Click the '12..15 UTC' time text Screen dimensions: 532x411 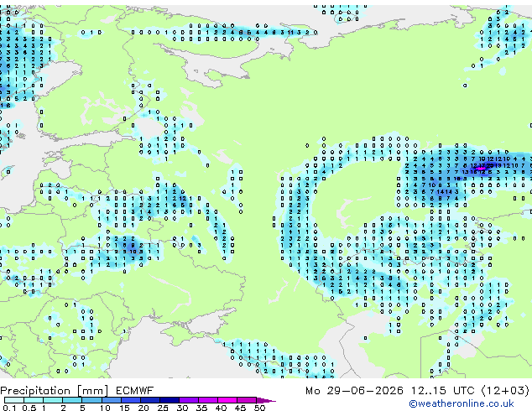(x=443, y=391)
